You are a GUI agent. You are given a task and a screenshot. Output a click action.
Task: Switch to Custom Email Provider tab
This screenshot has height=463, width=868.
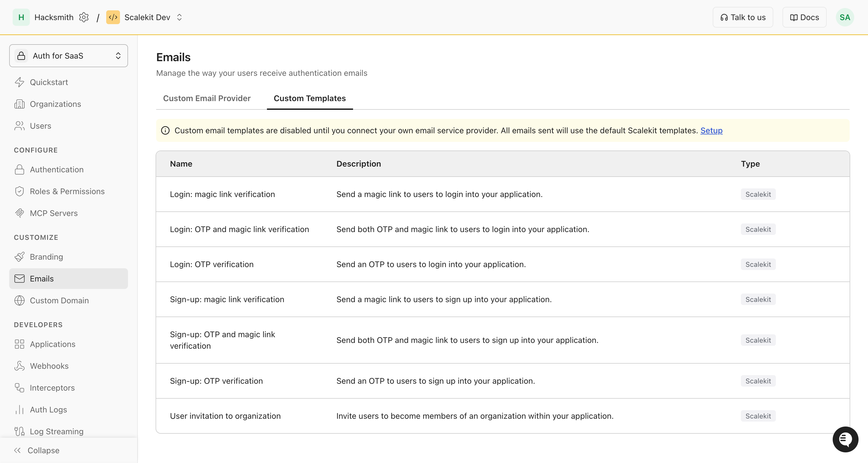[x=207, y=98]
